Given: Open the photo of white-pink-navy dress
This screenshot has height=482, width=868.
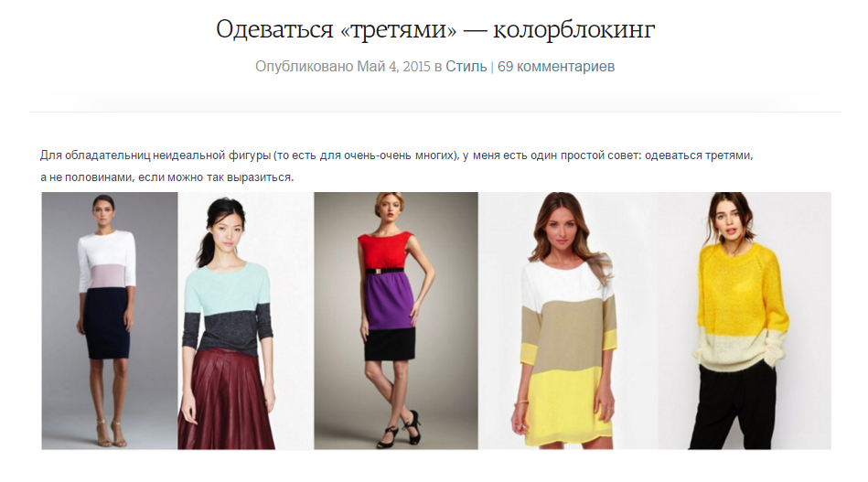Looking at the screenshot, I should tap(110, 320).
